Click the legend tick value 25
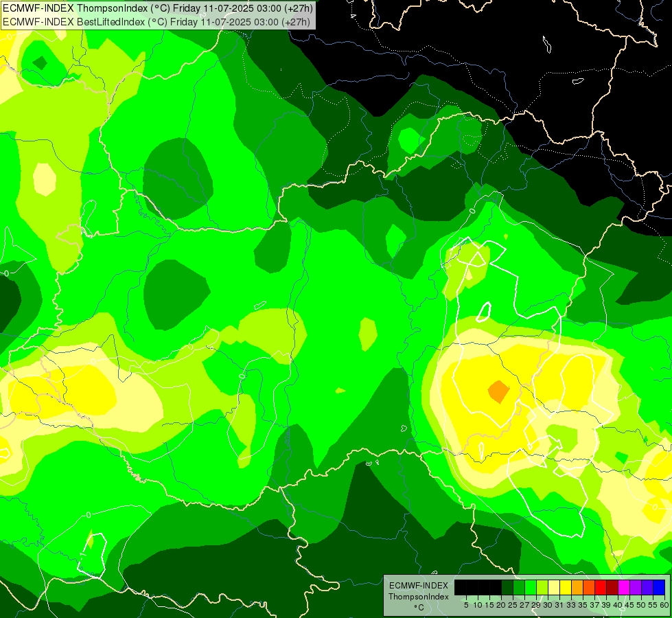Screen dimensions: 672x618 513,605
